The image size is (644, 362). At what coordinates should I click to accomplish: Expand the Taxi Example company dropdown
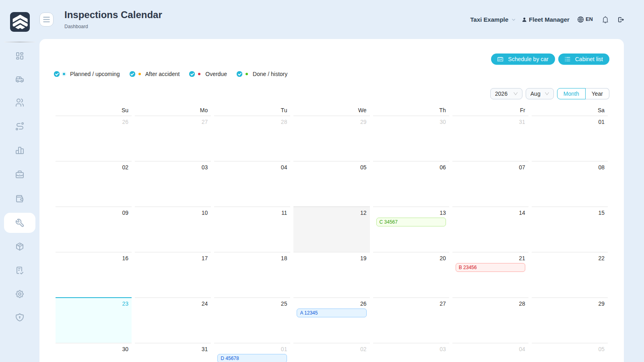point(493,20)
